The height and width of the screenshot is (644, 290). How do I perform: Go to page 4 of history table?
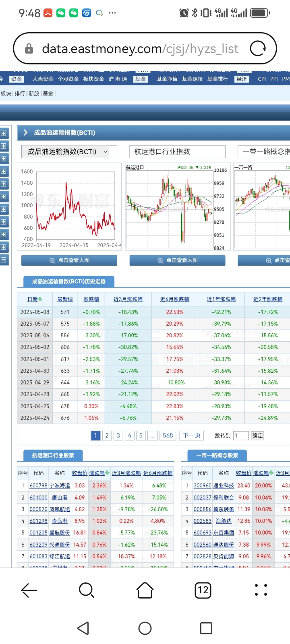tap(129, 436)
